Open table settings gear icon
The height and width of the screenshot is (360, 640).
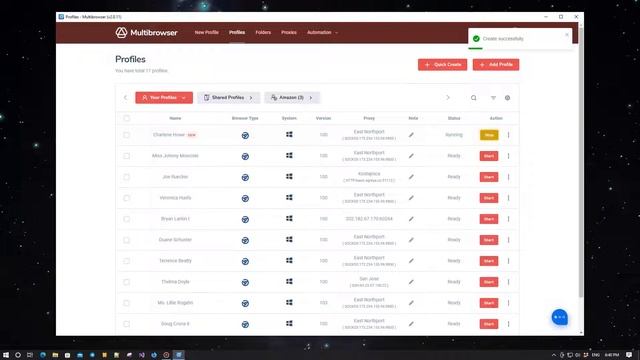pyautogui.click(x=507, y=98)
